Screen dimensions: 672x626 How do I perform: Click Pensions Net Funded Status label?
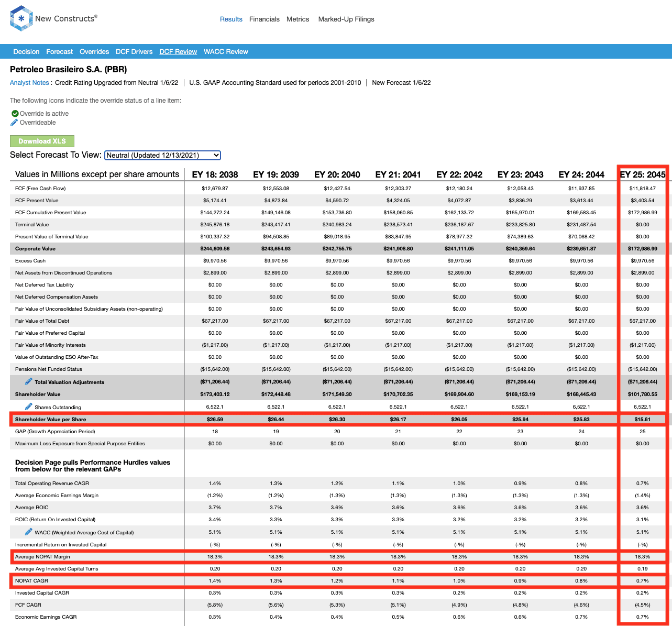[49, 369]
